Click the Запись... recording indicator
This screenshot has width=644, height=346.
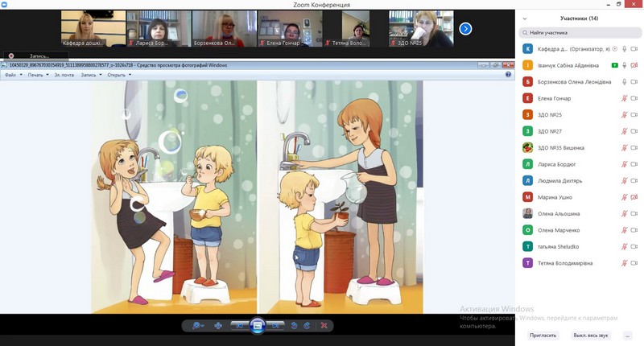(39, 56)
